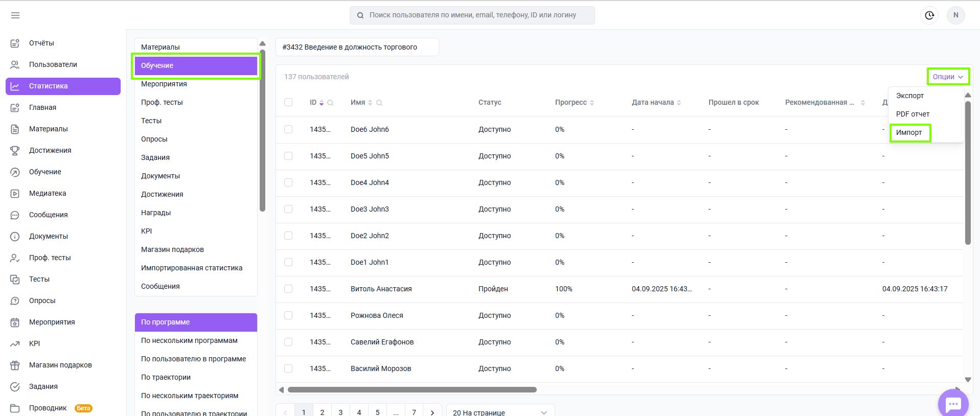
Task: Check the box for Doe5 John5
Action: [x=288, y=156]
